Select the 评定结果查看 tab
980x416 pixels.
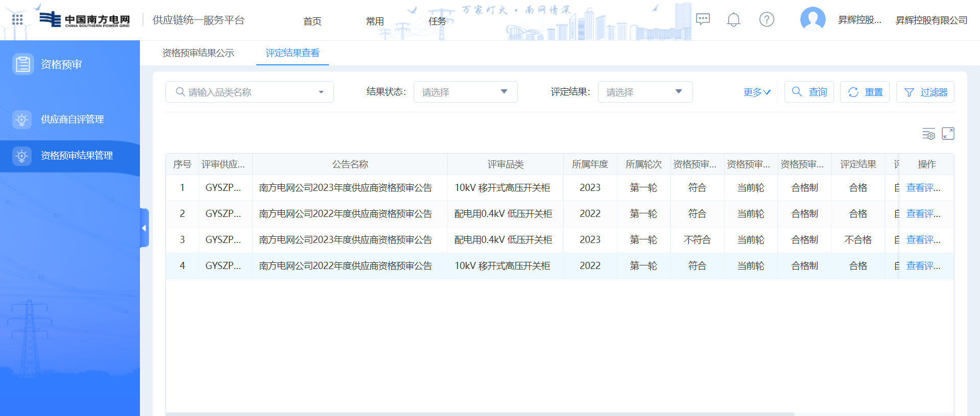pyautogui.click(x=292, y=53)
